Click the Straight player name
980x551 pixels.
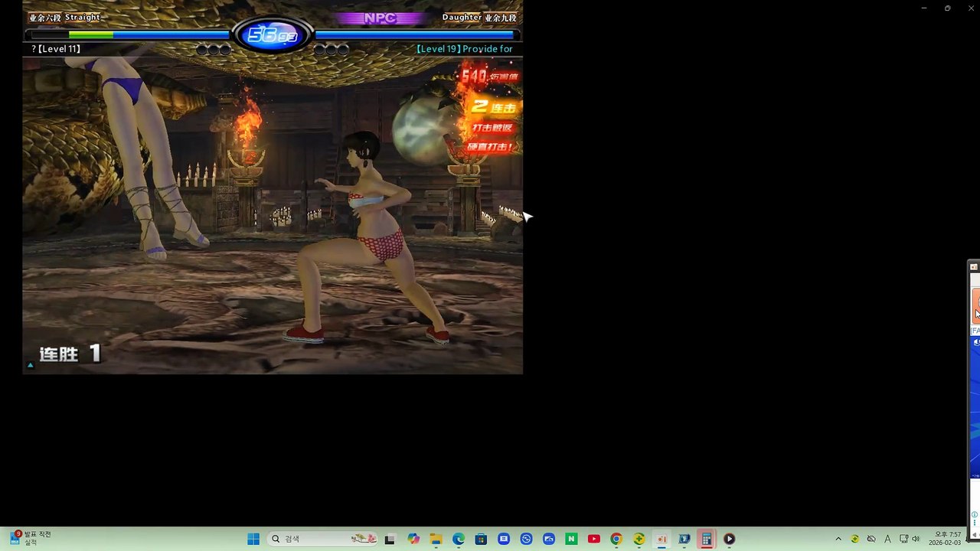(82, 17)
